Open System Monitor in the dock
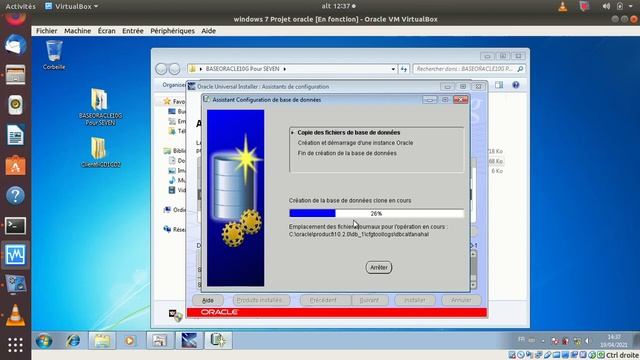640x360 pixels. [x=16, y=255]
